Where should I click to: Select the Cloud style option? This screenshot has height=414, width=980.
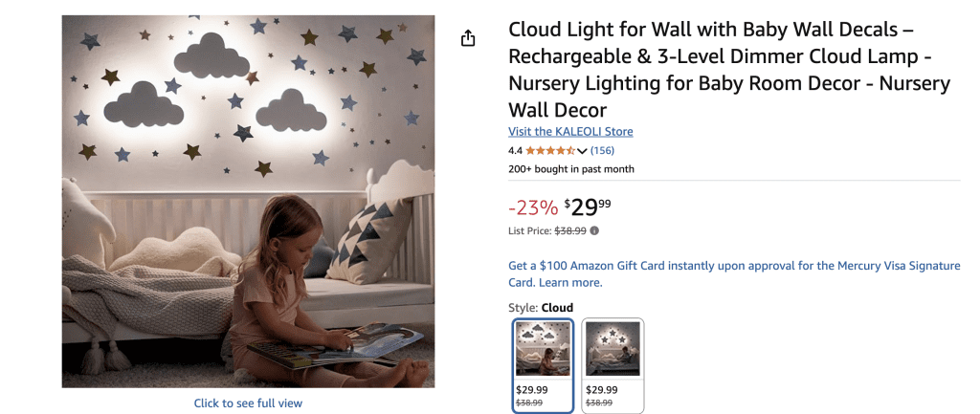[x=543, y=365]
